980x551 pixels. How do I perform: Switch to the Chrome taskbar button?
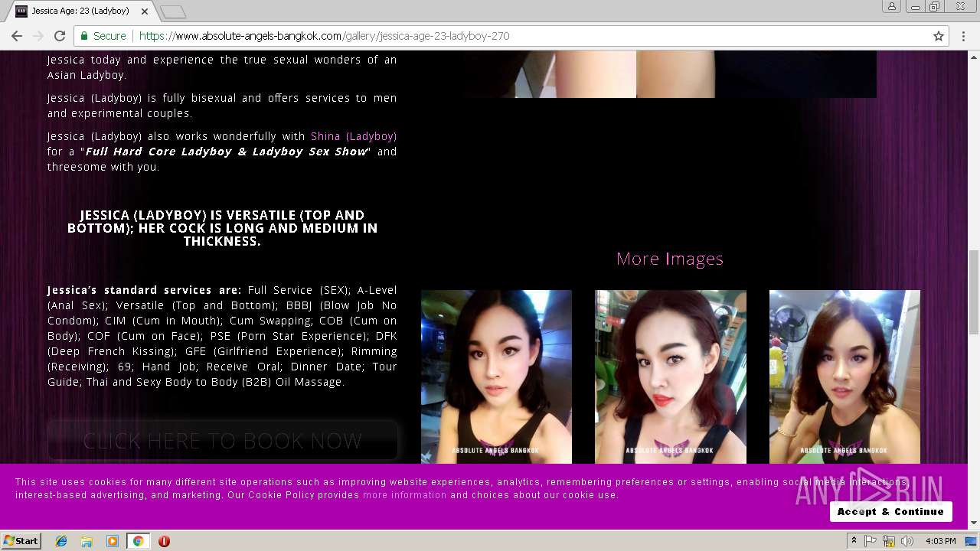(x=138, y=541)
